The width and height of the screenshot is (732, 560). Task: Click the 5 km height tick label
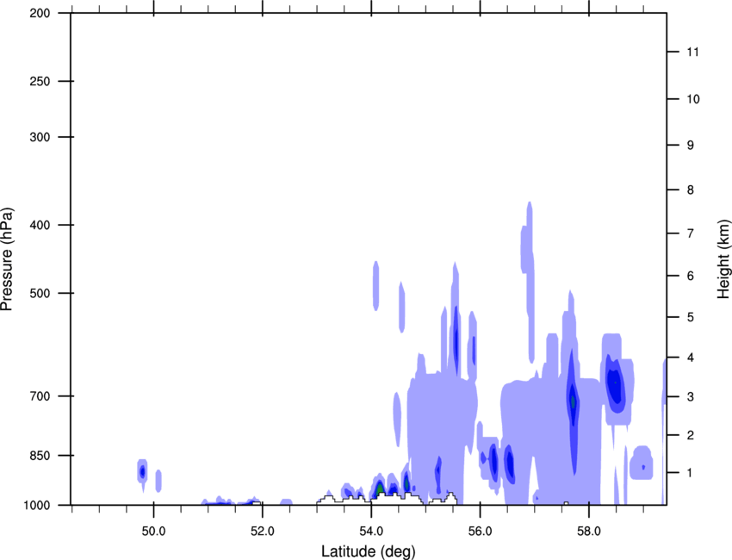pyautogui.click(x=691, y=317)
